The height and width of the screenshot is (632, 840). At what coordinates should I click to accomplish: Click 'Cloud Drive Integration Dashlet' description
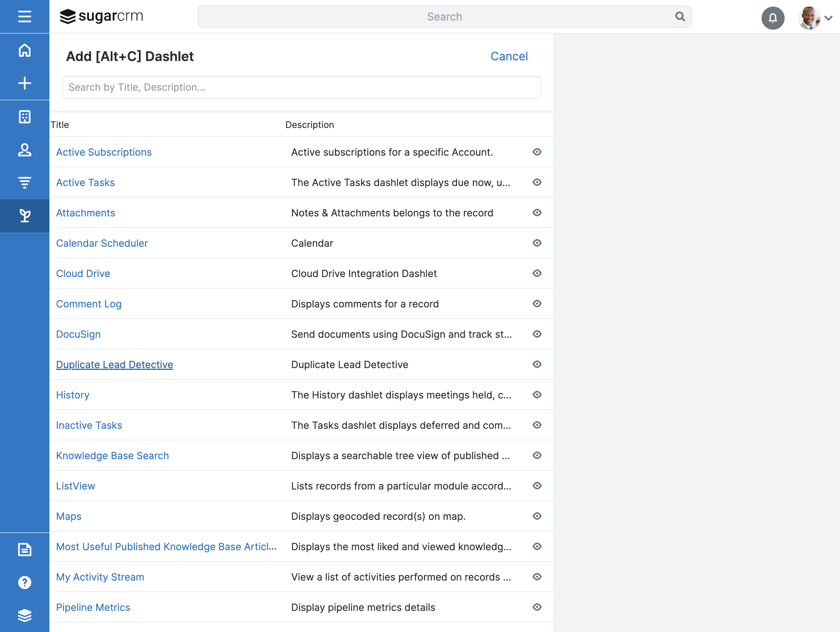[x=364, y=274]
